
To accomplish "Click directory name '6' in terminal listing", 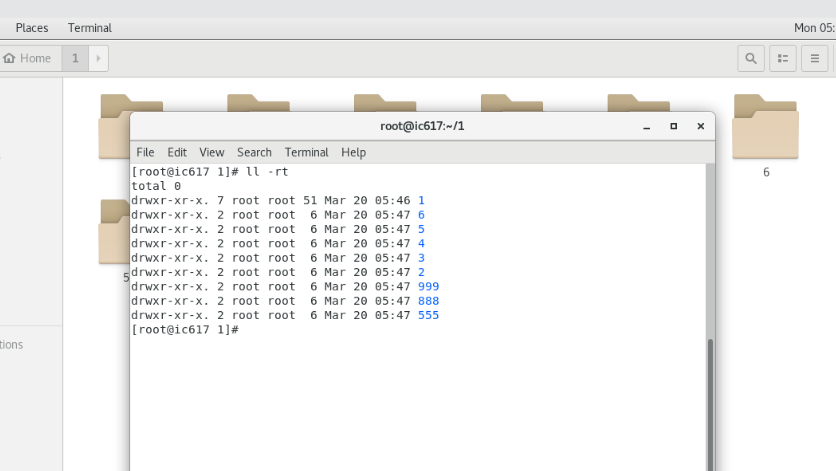I will pyautogui.click(x=421, y=215).
